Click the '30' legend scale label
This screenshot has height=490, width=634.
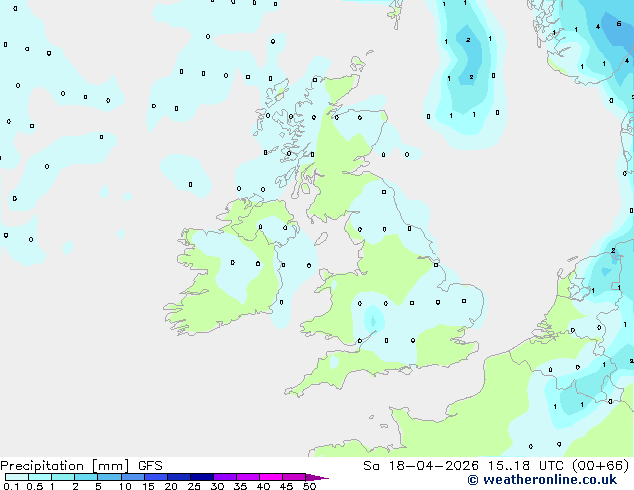click(217, 486)
